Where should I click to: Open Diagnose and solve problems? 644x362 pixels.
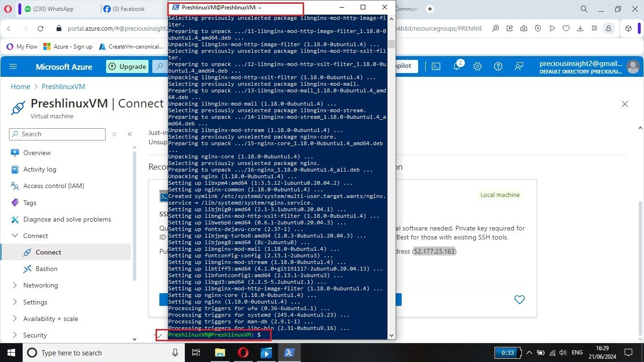[66, 219]
